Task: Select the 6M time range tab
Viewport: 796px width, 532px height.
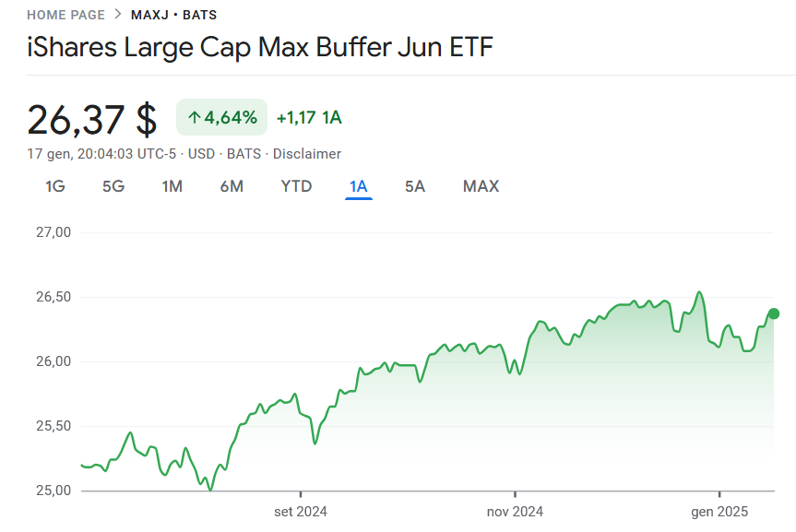Action: [232, 186]
